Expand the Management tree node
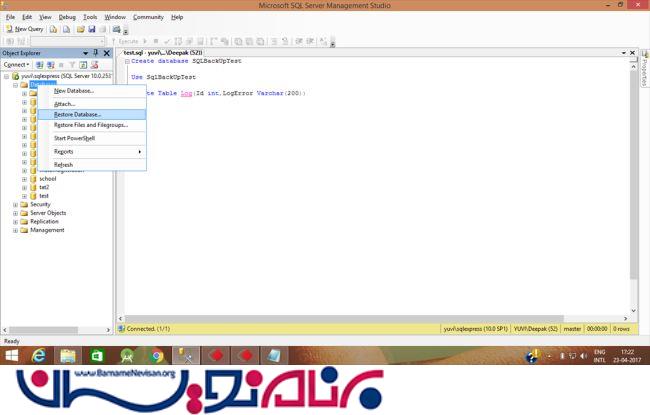The image size is (650, 415). 16,230
